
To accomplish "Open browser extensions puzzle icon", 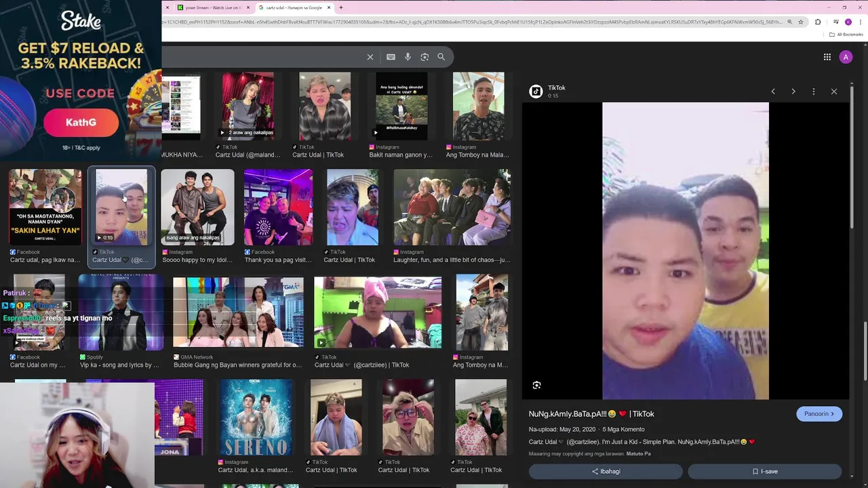I will click(818, 22).
